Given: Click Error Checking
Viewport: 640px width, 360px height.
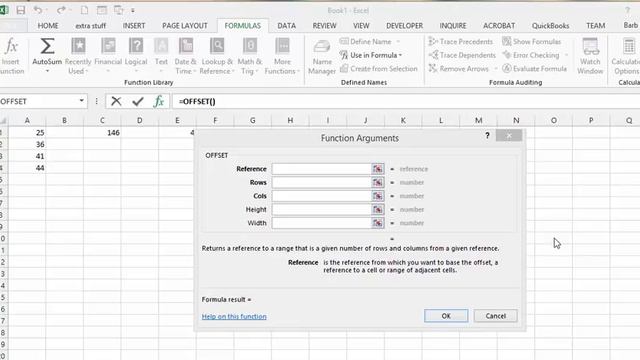Looking at the screenshot, I should tap(531, 55).
